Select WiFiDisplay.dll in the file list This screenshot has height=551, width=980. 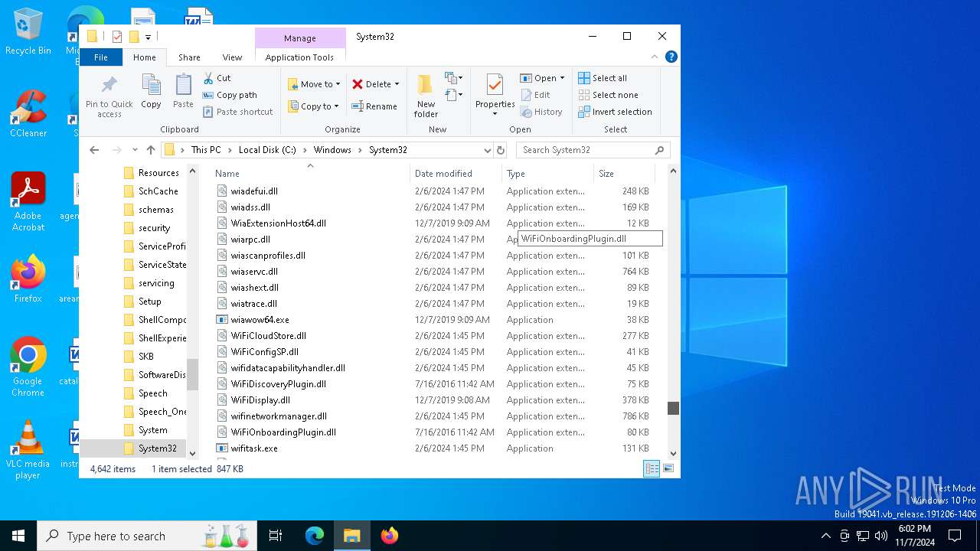260,400
